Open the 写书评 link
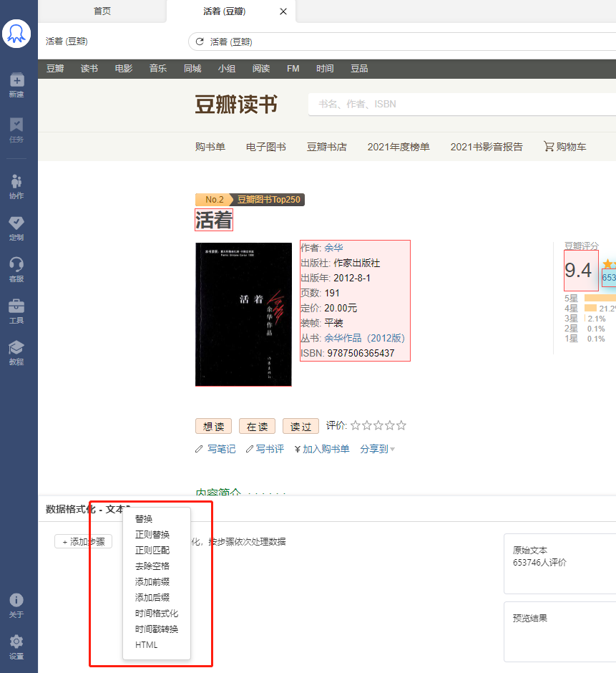The image size is (616, 673). [270, 449]
